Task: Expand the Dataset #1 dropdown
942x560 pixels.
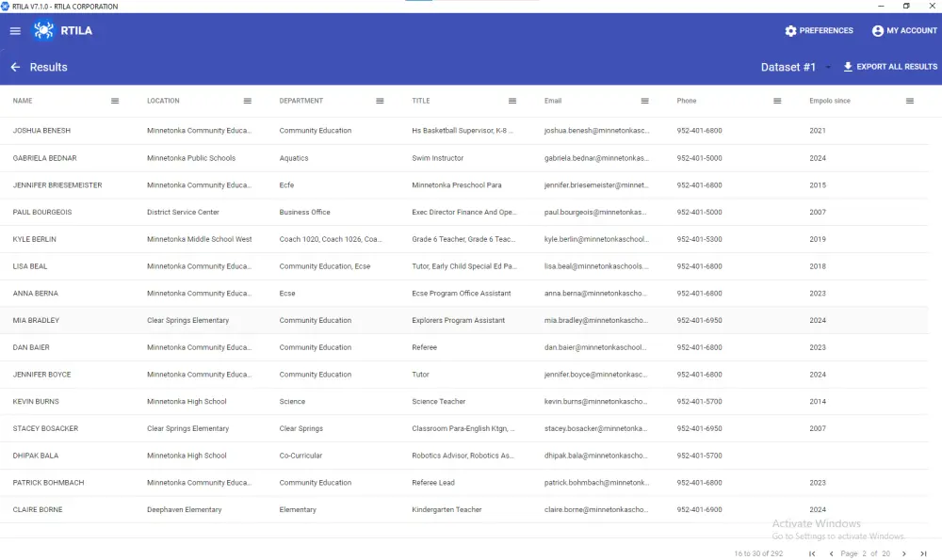Action: pyautogui.click(x=795, y=67)
